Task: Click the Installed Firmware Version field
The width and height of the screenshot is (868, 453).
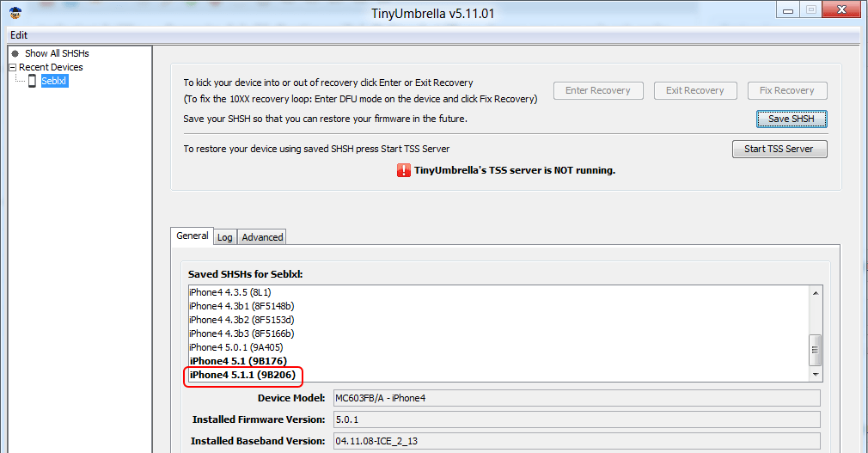Action: [577, 419]
